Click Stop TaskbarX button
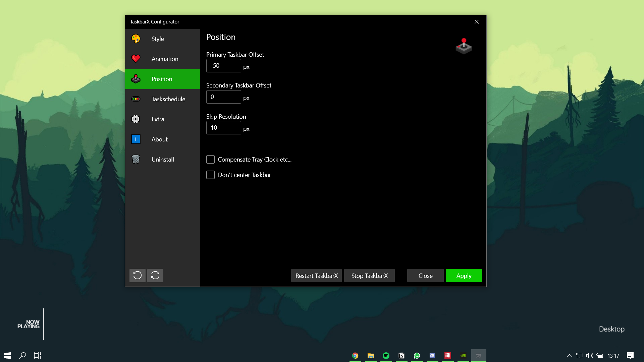 click(x=369, y=276)
